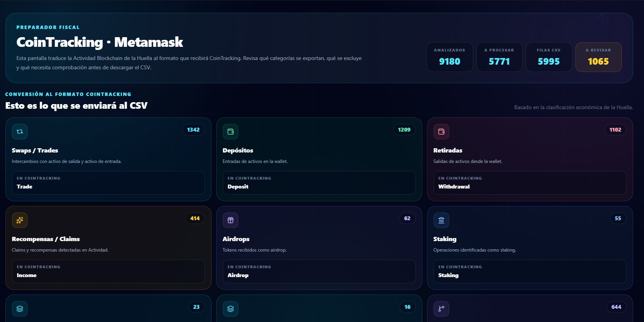Click "Operaciones identificadas como staking." description
Image resolution: width=644 pixels, height=322 pixels.
tap(475, 250)
